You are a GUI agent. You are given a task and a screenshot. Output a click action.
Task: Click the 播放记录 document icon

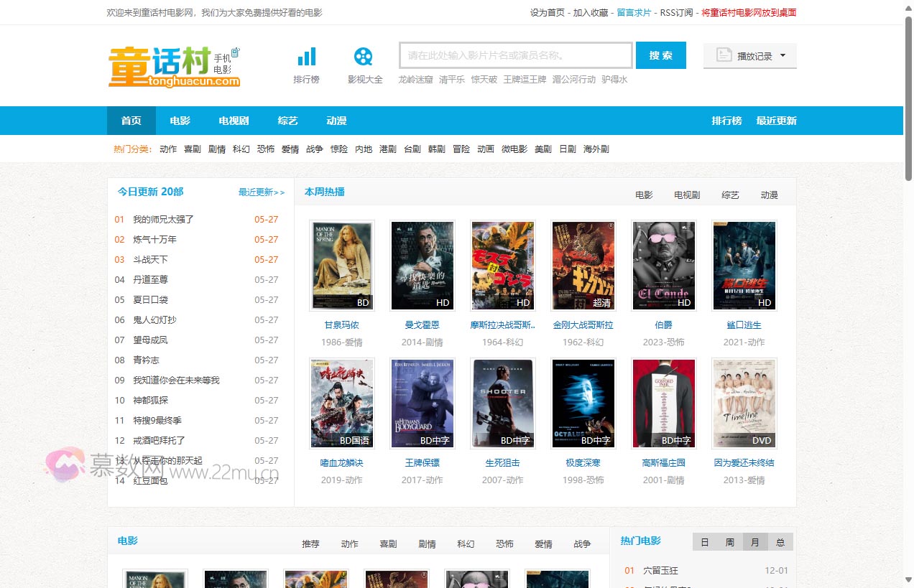[724, 55]
